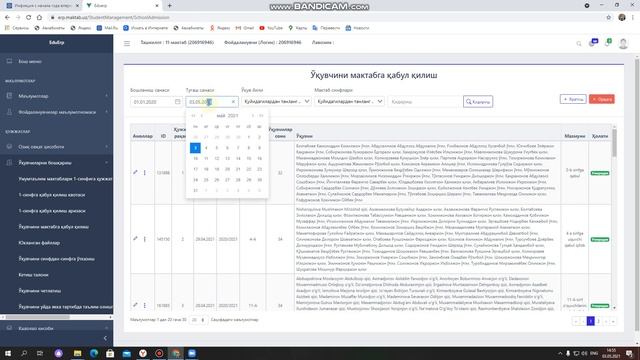
Task: Reload the page via browser refresh icon
Action: [29, 18]
